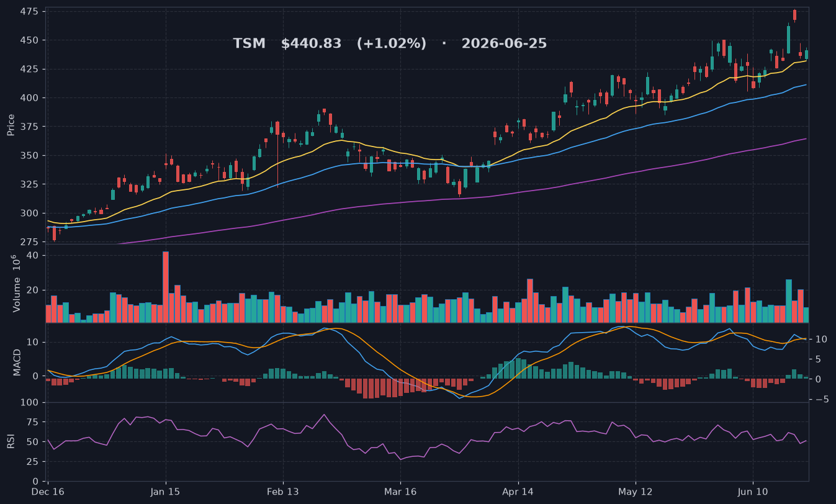
Task: Click the Volume y-axis label
Action: click(16, 284)
